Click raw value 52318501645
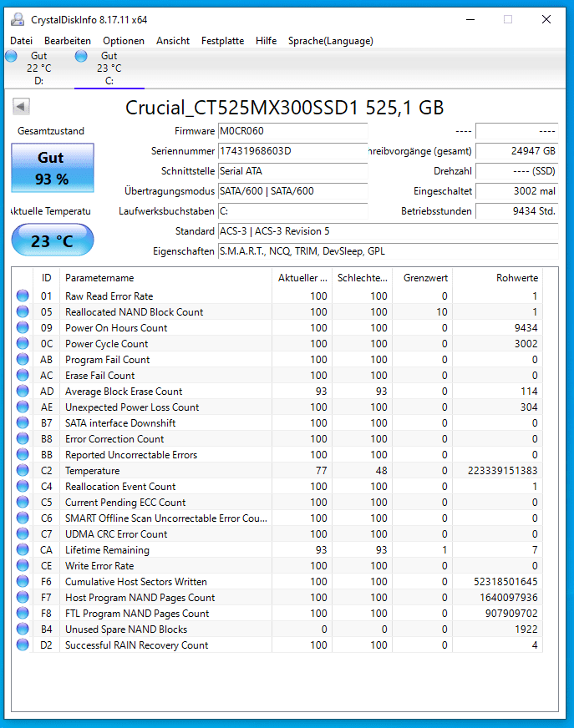The image size is (574, 728). (505, 581)
